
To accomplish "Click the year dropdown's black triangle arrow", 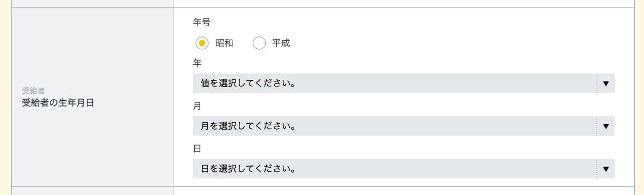I will (606, 84).
